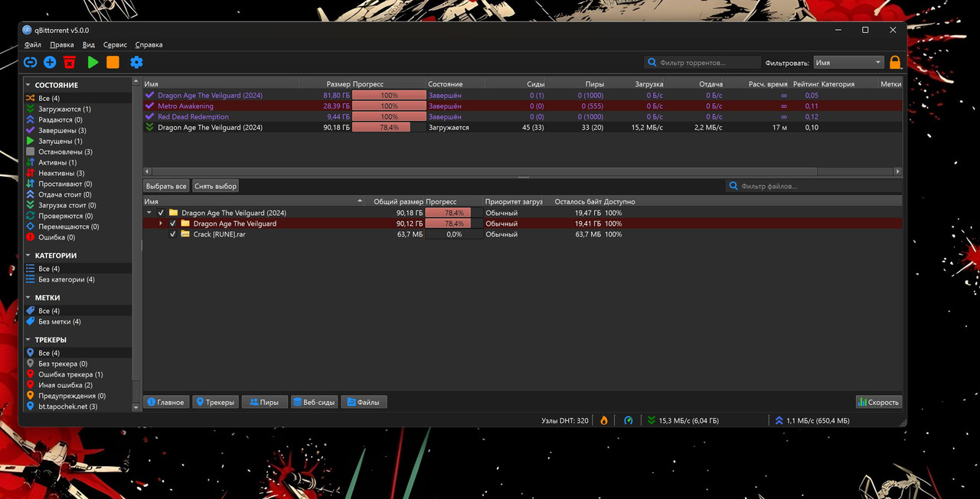Click Metro Awakening 100% progress bar
The width and height of the screenshot is (980, 499).
click(x=389, y=106)
